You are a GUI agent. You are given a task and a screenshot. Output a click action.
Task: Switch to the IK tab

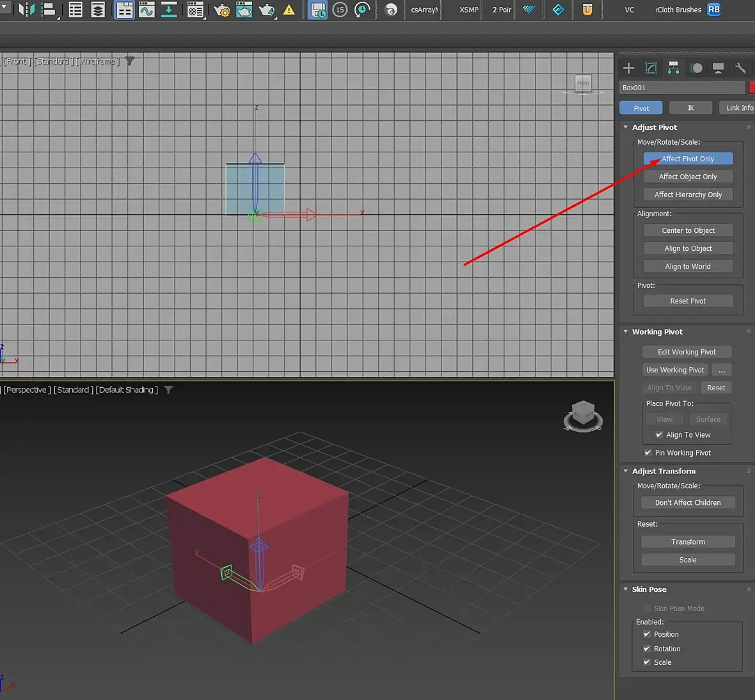point(690,108)
